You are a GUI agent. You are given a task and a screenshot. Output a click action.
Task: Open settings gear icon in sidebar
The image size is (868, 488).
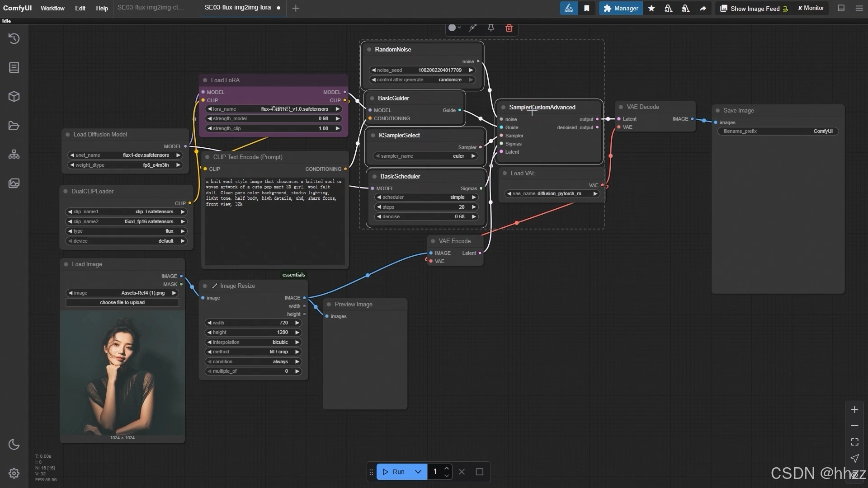click(x=14, y=473)
